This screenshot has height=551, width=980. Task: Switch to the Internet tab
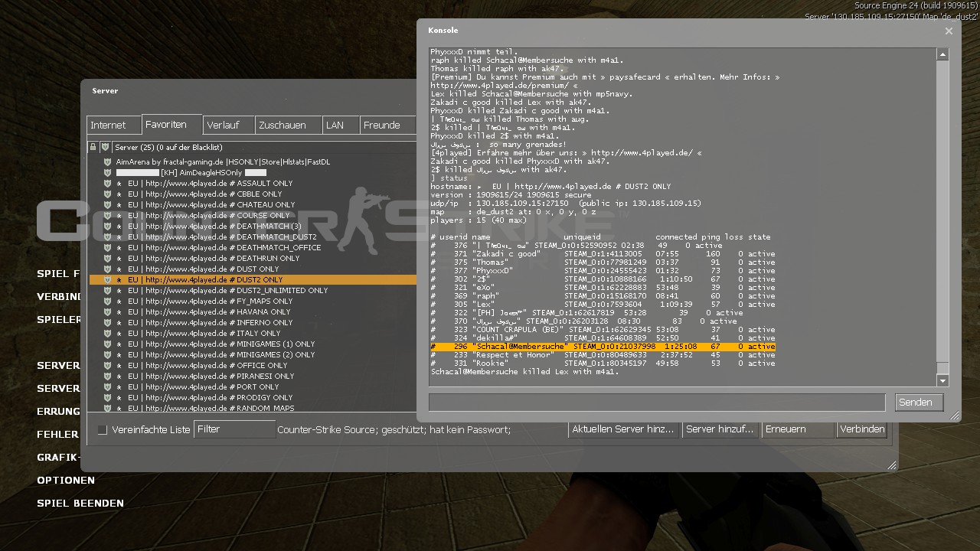(113, 126)
